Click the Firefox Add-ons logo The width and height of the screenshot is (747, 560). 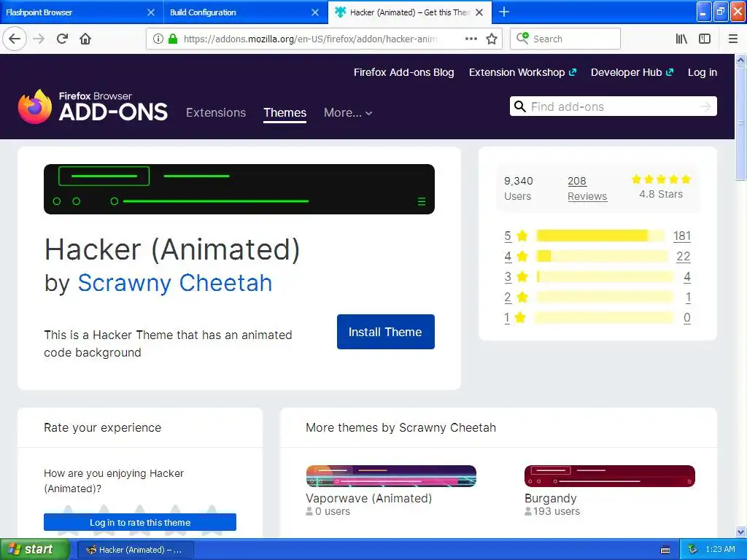[x=93, y=106]
